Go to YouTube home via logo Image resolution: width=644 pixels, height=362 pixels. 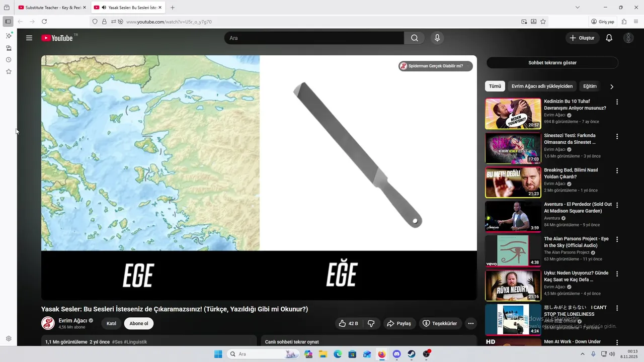pyautogui.click(x=57, y=38)
